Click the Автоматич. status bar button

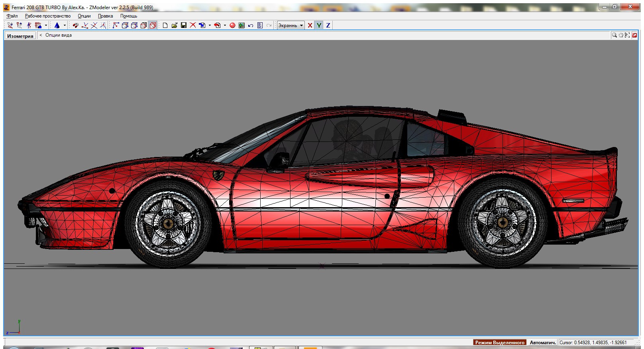pos(543,343)
